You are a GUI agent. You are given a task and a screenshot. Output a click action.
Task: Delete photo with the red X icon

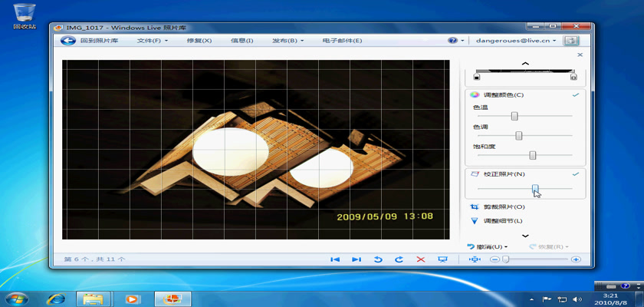coord(420,259)
